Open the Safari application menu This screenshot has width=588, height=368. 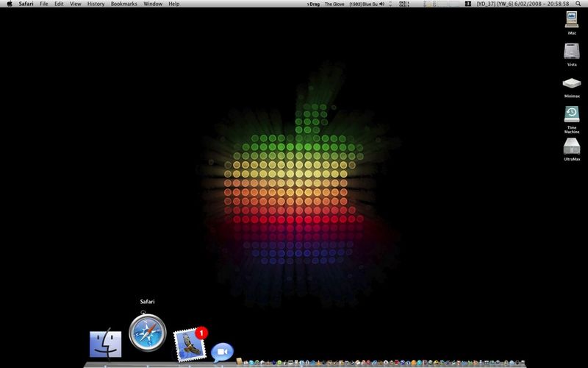(26, 4)
